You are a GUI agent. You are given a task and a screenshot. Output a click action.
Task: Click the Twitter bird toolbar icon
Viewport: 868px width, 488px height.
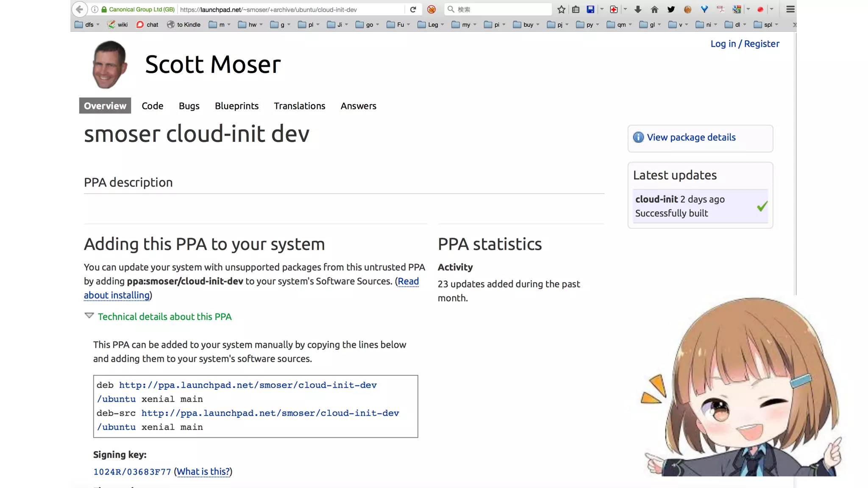[671, 9]
